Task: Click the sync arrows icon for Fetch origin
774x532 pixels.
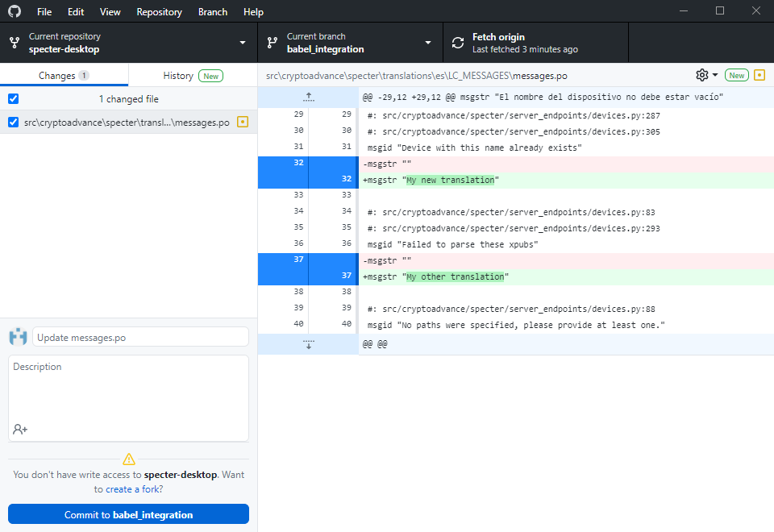Action: (x=458, y=43)
